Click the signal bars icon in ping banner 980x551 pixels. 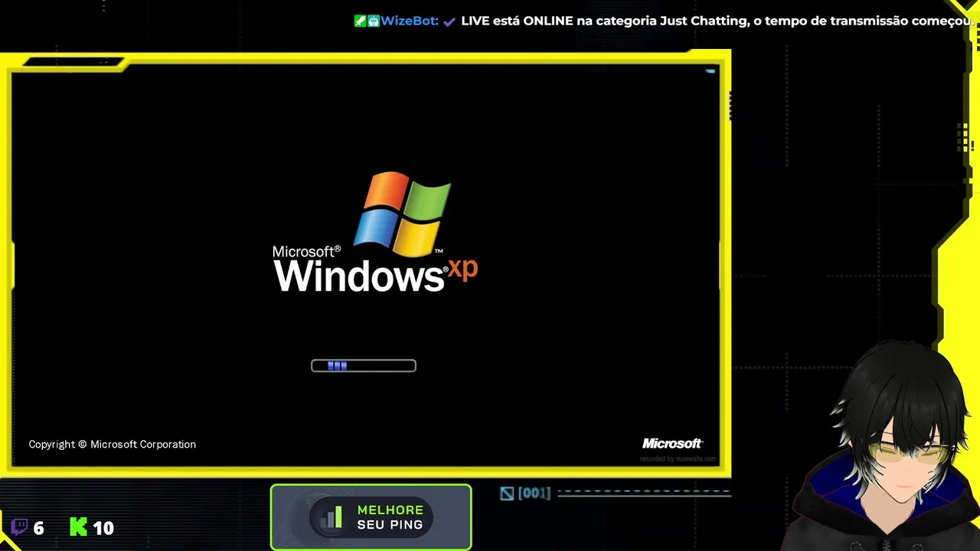click(332, 518)
